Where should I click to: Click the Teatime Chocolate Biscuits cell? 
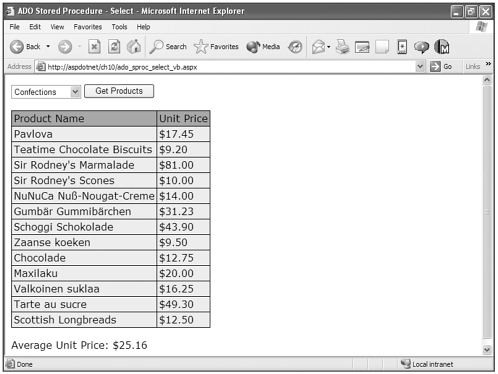point(84,150)
